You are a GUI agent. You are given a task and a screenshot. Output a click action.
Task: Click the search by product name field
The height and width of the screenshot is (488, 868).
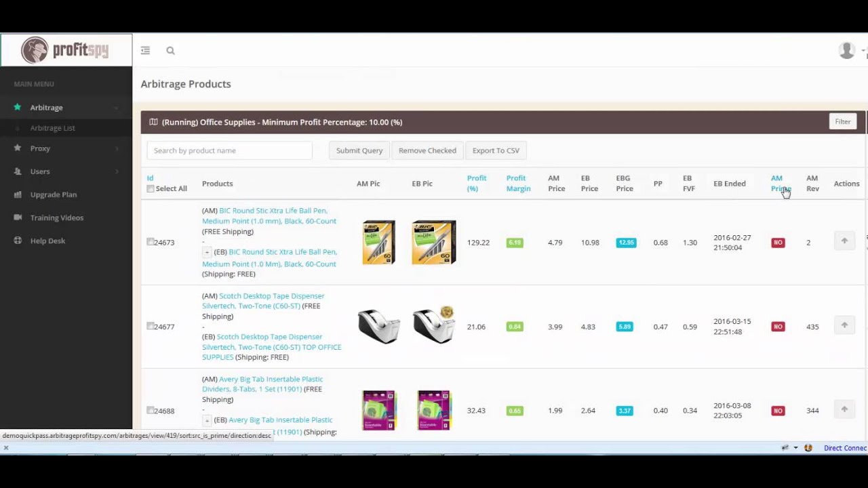[x=229, y=150]
